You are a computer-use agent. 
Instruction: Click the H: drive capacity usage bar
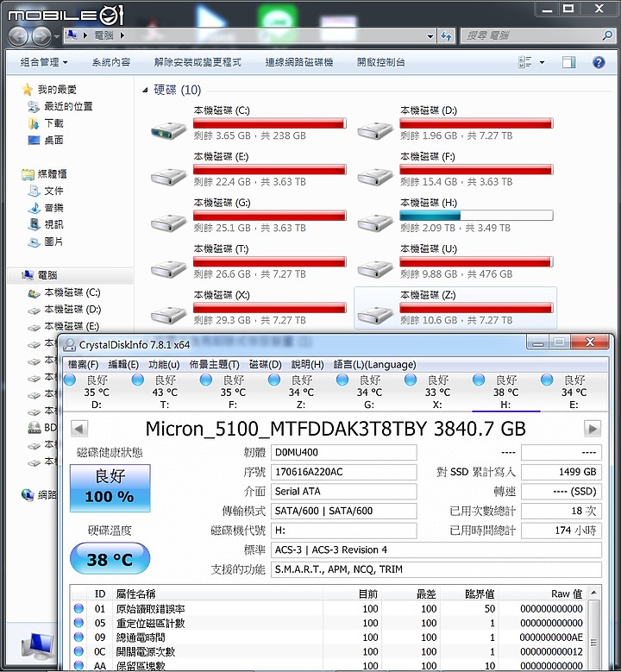[x=476, y=215]
